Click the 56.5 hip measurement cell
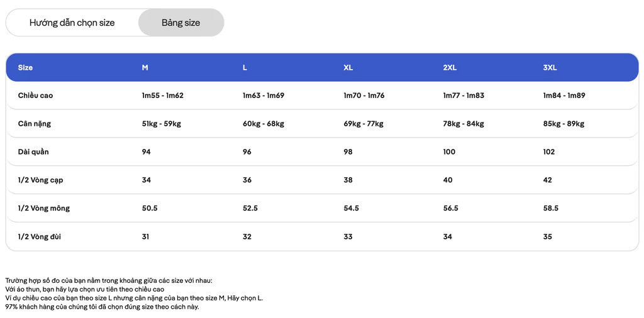Screen dimensions: 644x318 click(x=450, y=209)
